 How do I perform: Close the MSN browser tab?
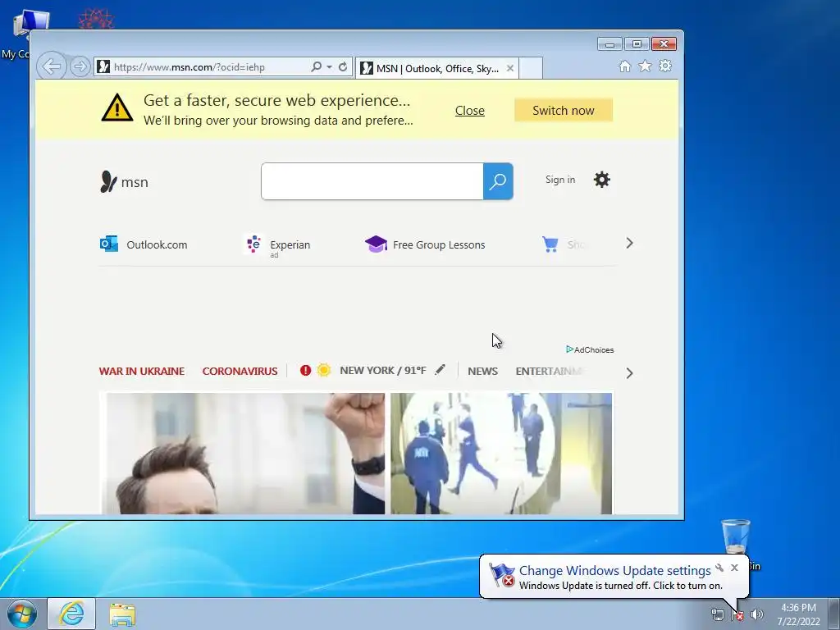pyautogui.click(x=510, y=69)
